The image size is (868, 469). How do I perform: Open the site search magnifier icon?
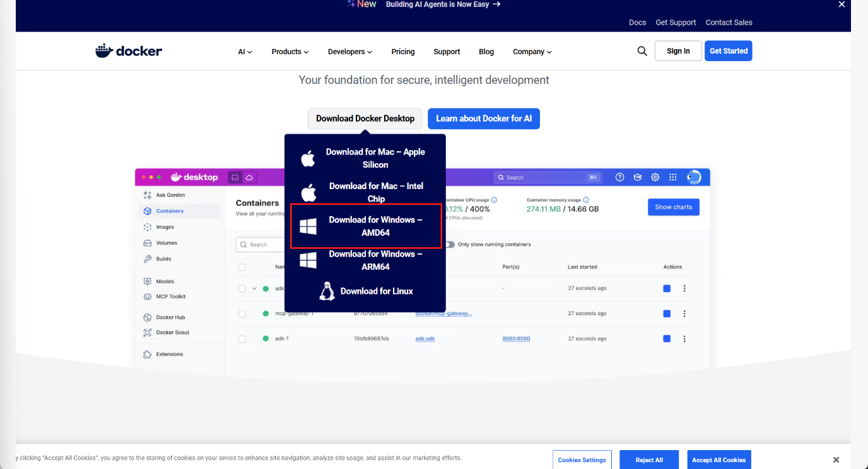coord(642,51)
